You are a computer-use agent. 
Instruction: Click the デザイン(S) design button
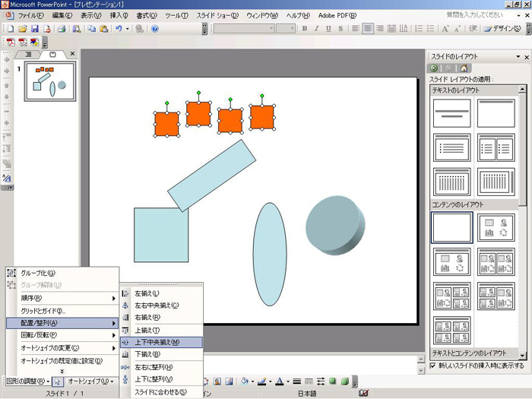tap(502, 29)
